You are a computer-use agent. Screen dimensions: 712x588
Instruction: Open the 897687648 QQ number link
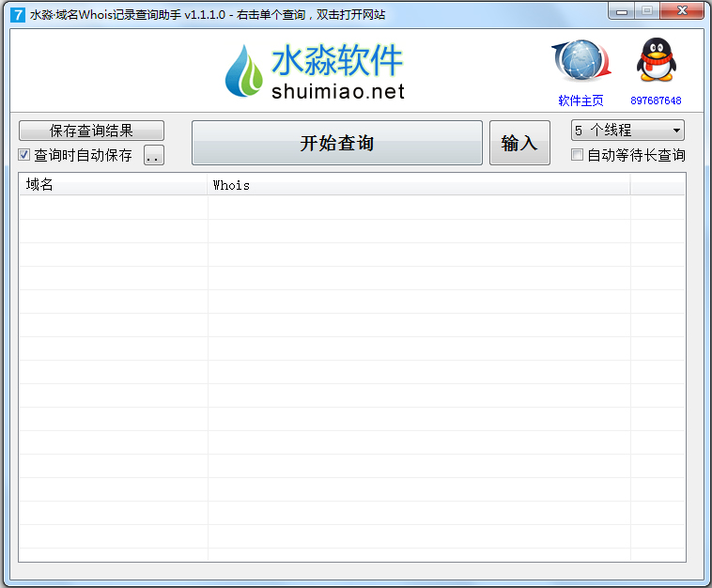(656, 101)
